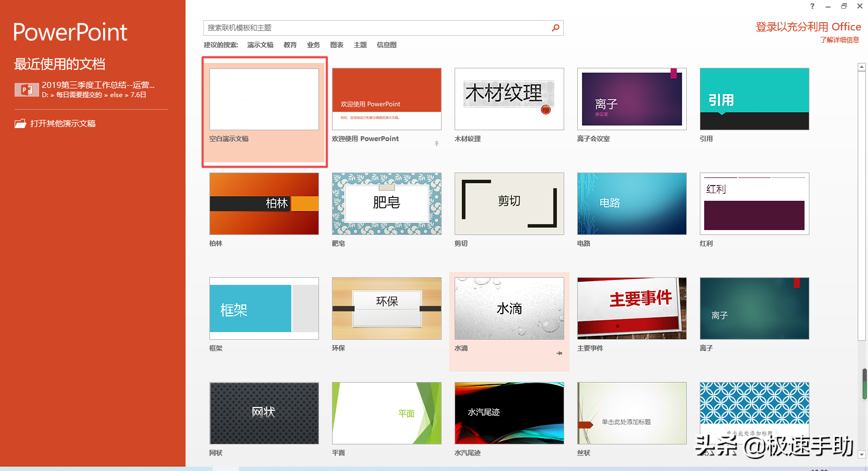Choose the 肥皂 template thumbnail
The image size is (868, 471).
click(387, 204)
